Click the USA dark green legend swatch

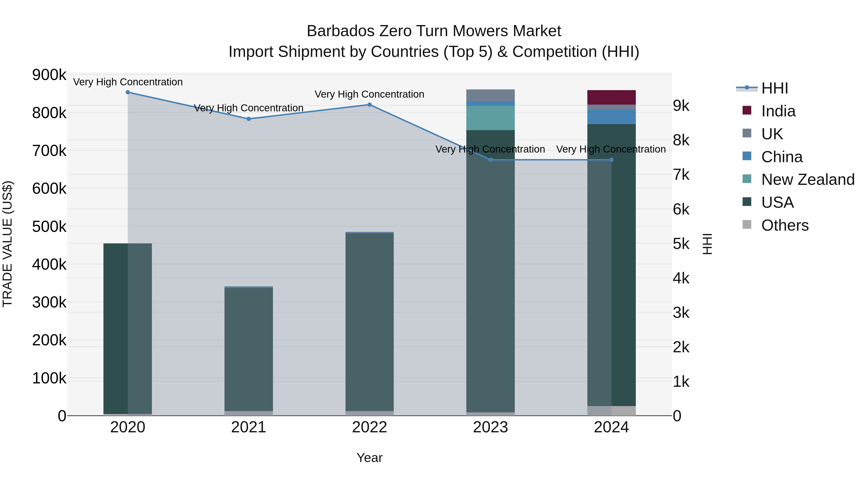747,202
